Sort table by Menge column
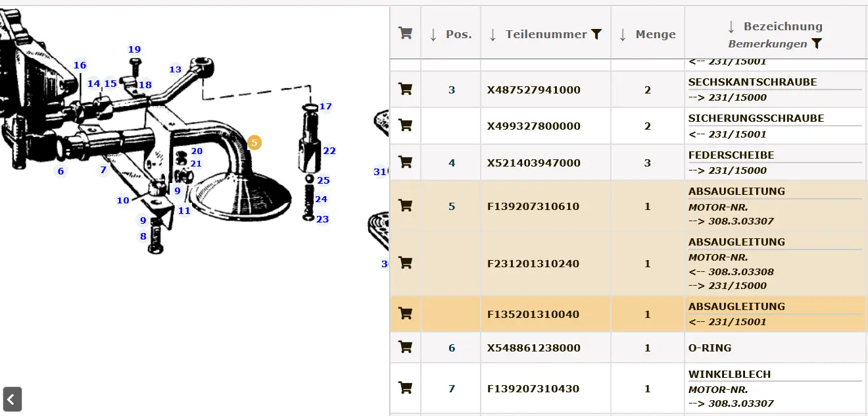 pos(623,35)
